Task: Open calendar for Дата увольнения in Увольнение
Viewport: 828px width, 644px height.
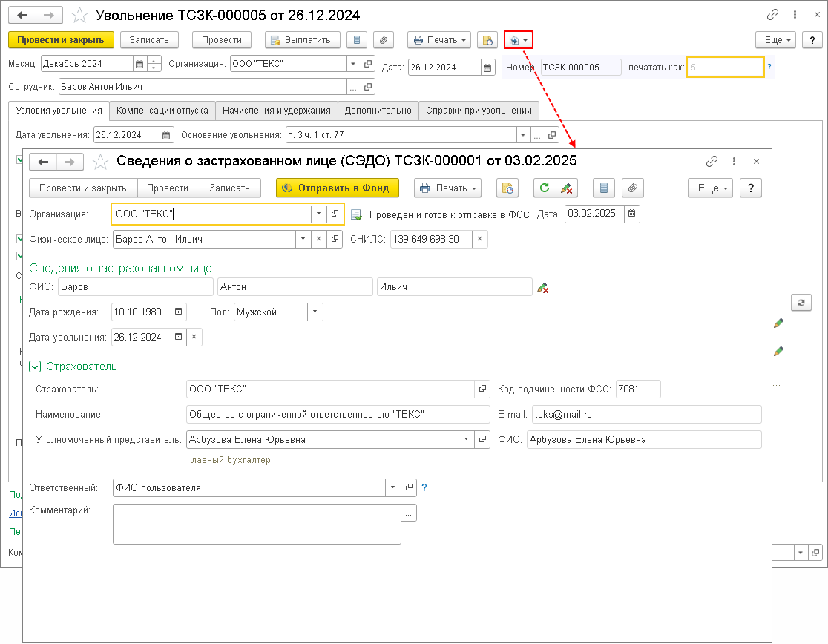Action: [x=166, y=135]
